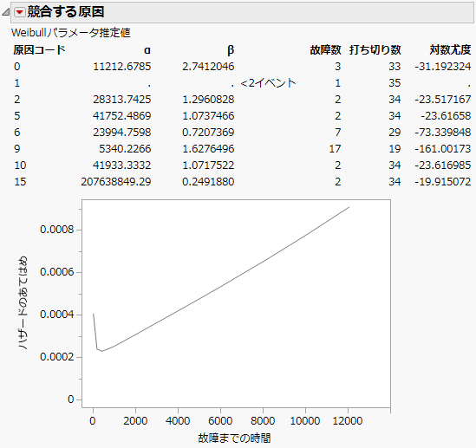Select beta value 1.0717522
The width and height of the screenshot is (476, 448).
[x=208, y=165]
